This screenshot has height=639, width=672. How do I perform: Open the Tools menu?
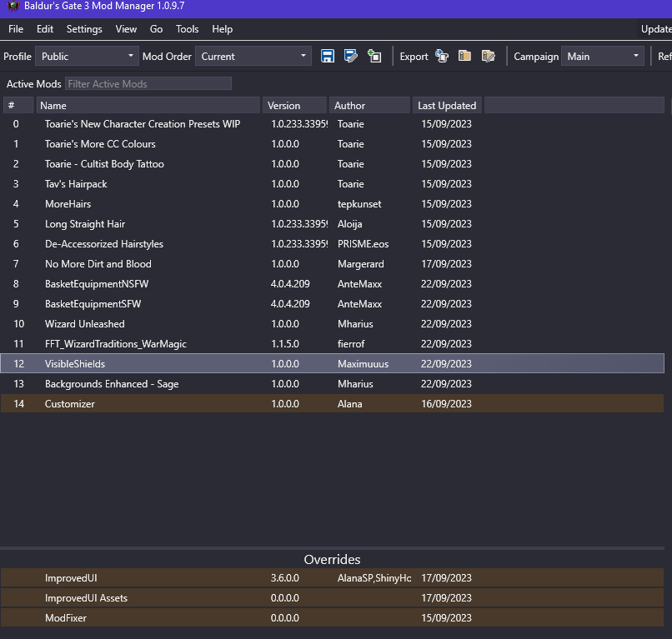coord(188,29)
